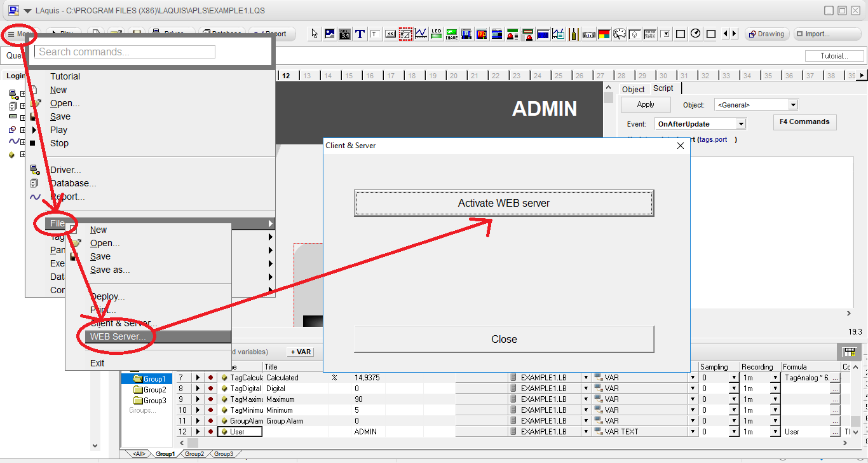Select the CHAVE switch object tool

451,34
